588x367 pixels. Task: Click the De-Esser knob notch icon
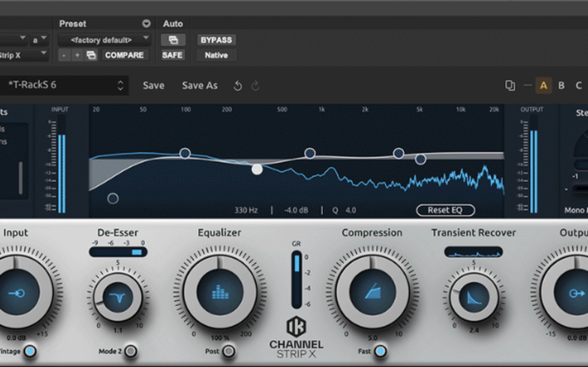click(118, 297)
